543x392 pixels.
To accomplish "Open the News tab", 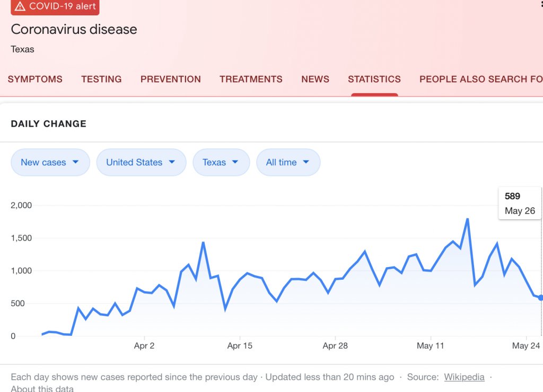I will pyautogui.click(x=315, y=79).
